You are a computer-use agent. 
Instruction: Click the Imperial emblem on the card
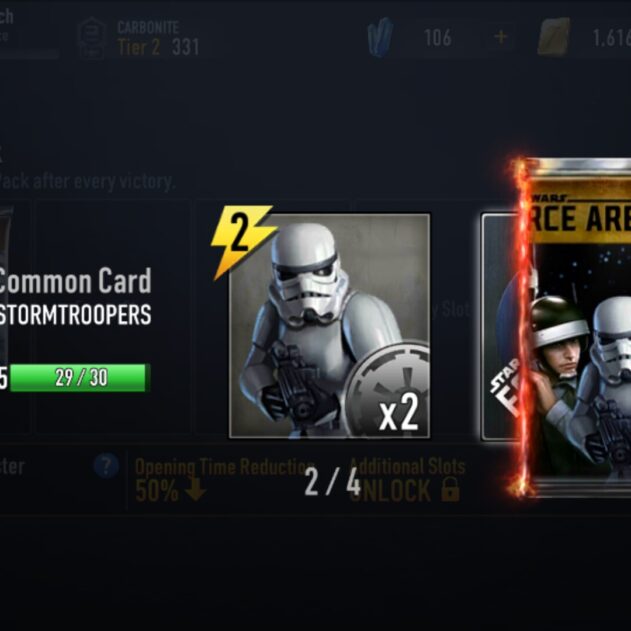click(387, 388)
